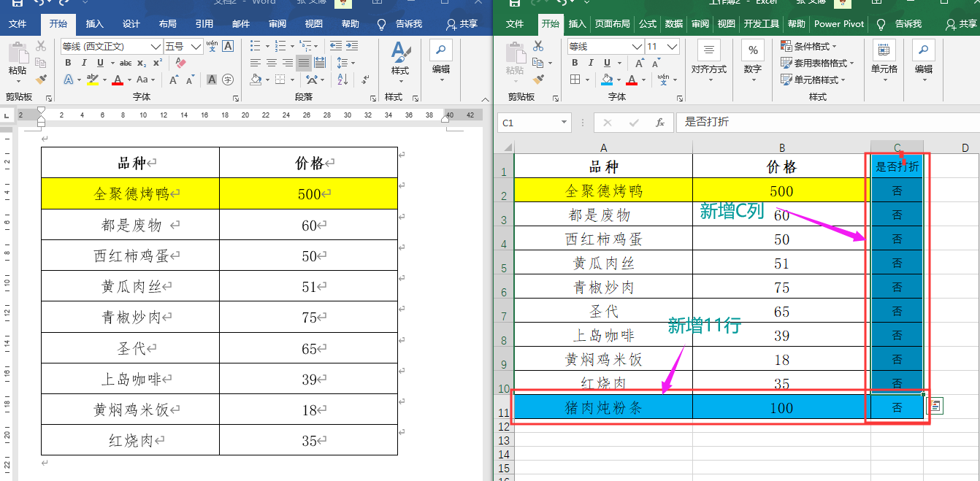
Task: Toggle Underline in Excel ribbon
Action: click(x=607, y=63)
